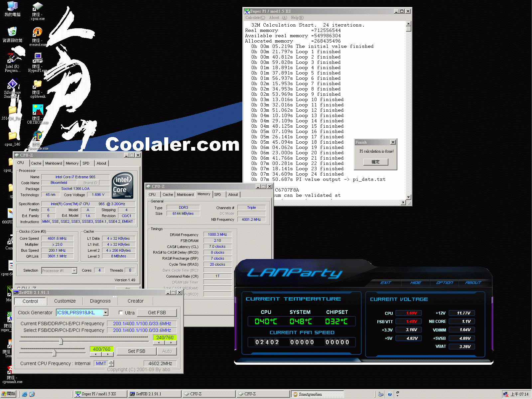This screenshot has width=532, height=399.
Task: Click ABOUT in LANParty monitor
Action: [x=473, y=283]
